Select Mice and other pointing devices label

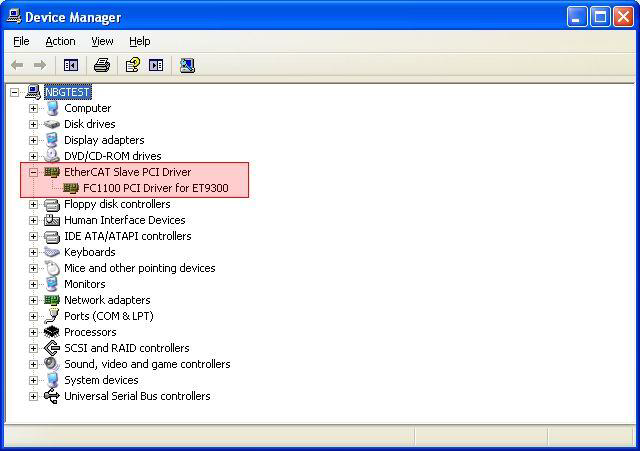click(140, 268)
